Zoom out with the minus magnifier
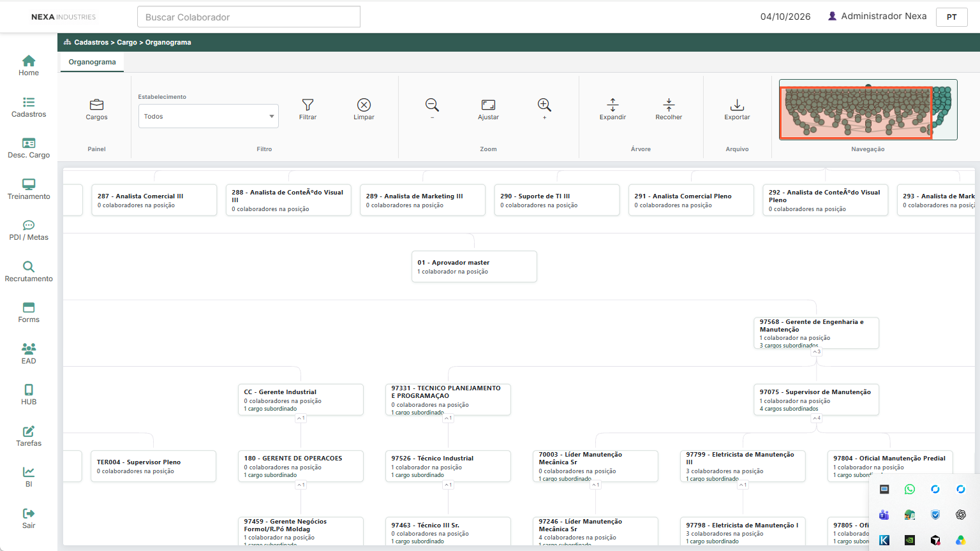The width and height of the screenshot is (980, 551). (x=432, y=108)
